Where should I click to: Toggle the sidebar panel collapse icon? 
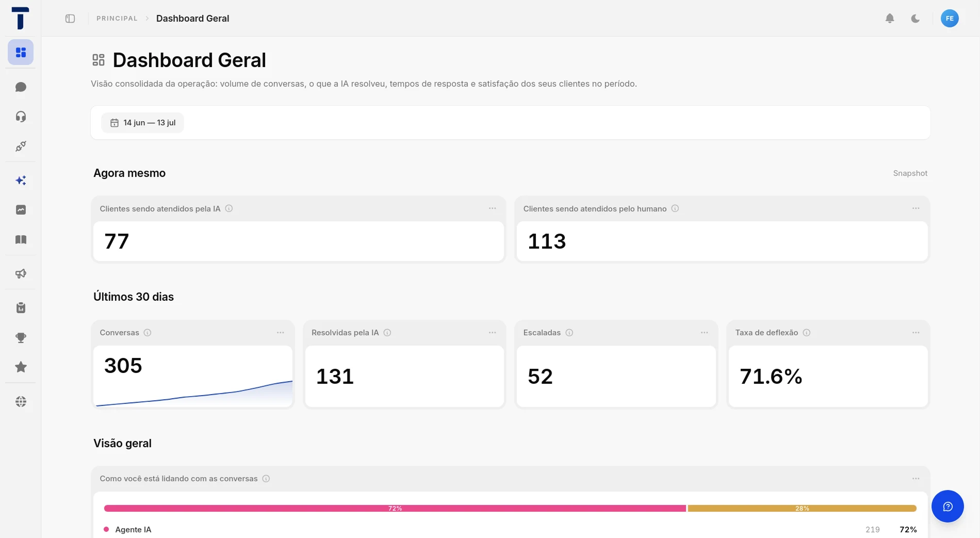70,19
